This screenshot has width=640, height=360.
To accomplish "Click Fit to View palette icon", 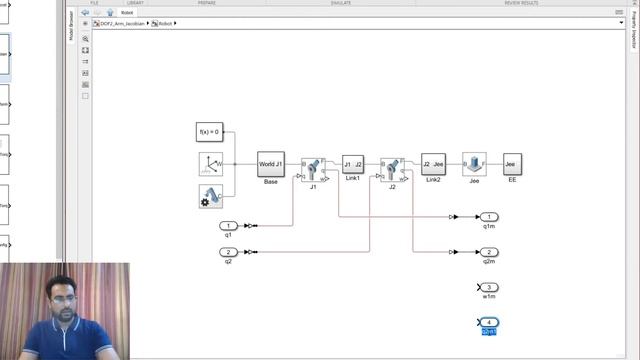I will [85, 50].
